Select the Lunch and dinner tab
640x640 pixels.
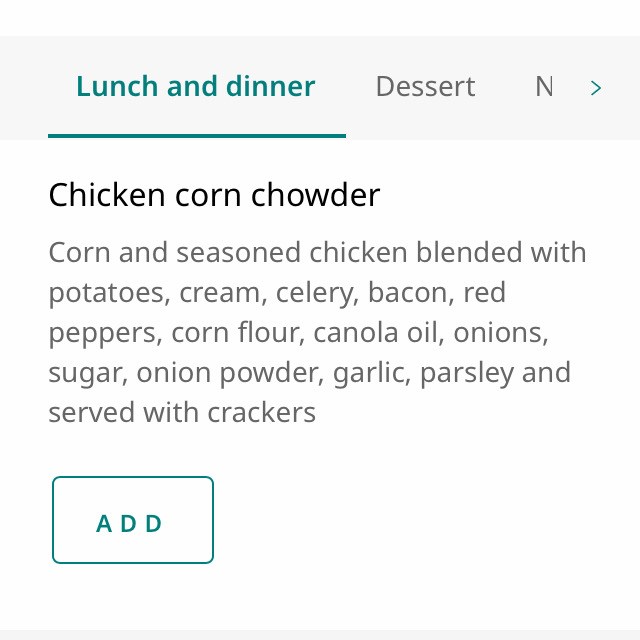coord(196,87)
